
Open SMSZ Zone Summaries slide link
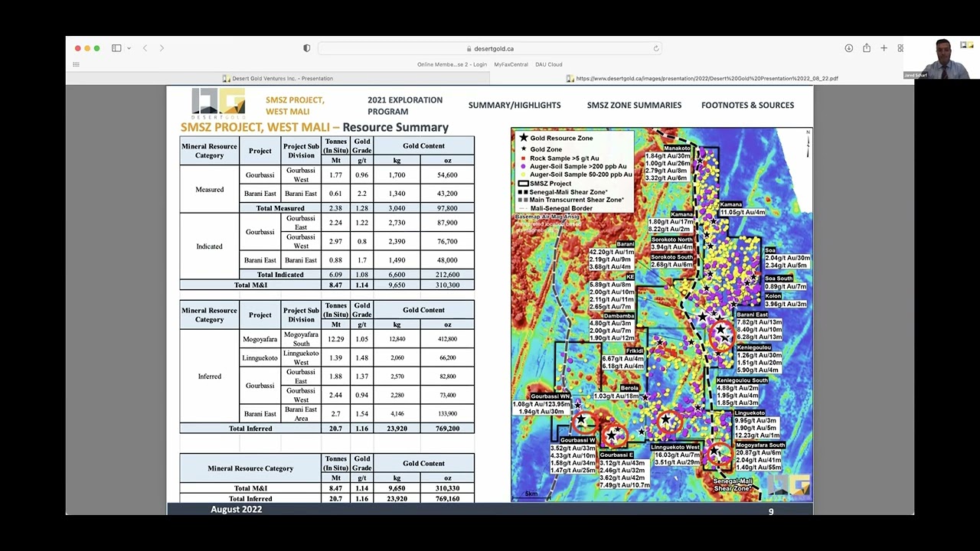tap(634, 105)
